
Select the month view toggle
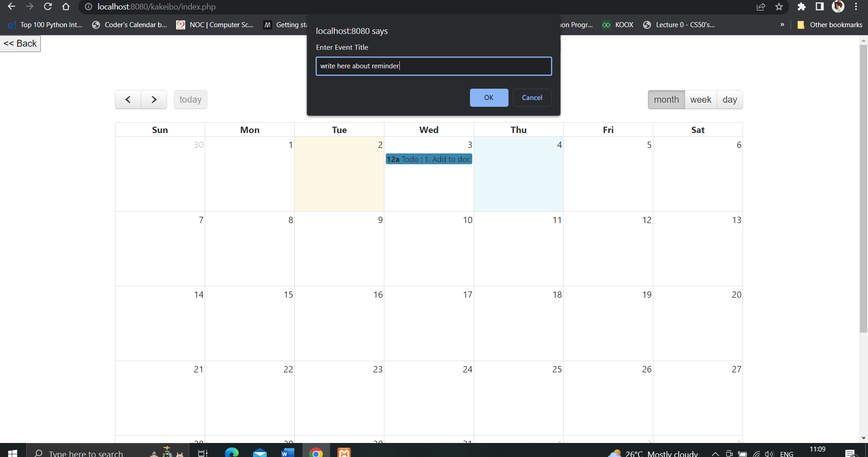point(666,100)
